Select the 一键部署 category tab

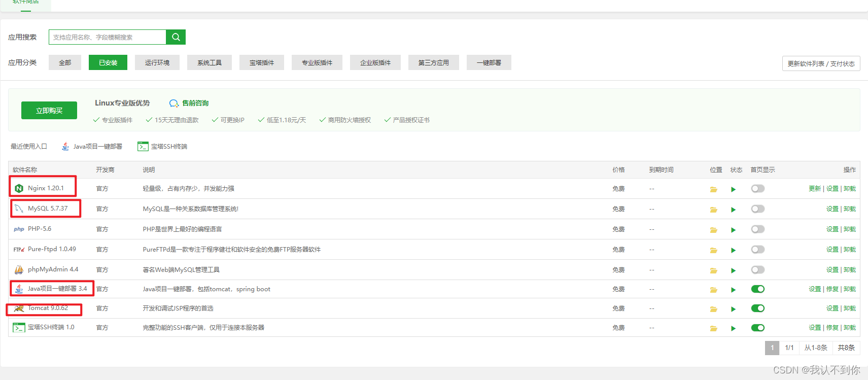[489, 62]
